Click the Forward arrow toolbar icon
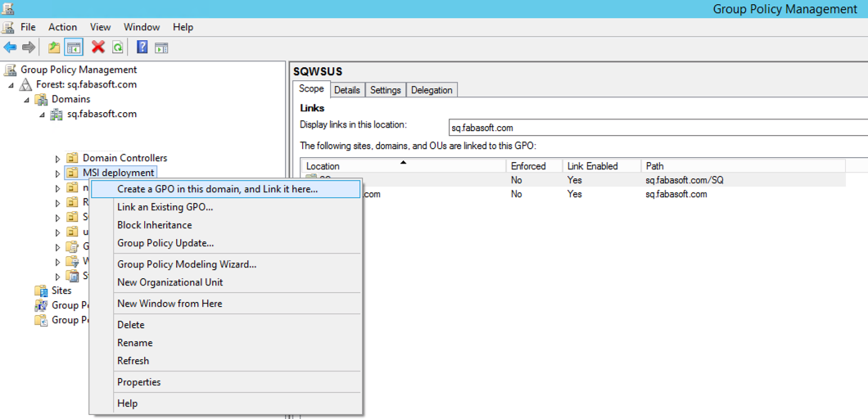 (x=29, y=47)
